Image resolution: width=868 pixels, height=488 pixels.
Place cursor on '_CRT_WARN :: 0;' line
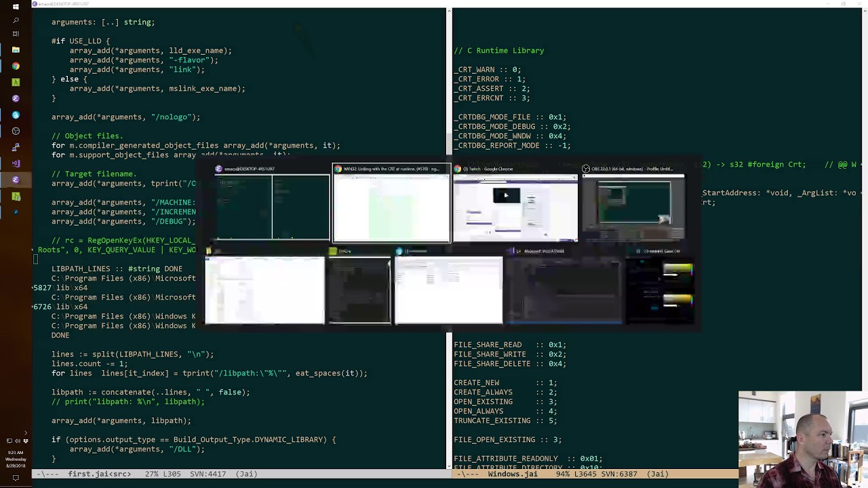click(x=488, y=70)
